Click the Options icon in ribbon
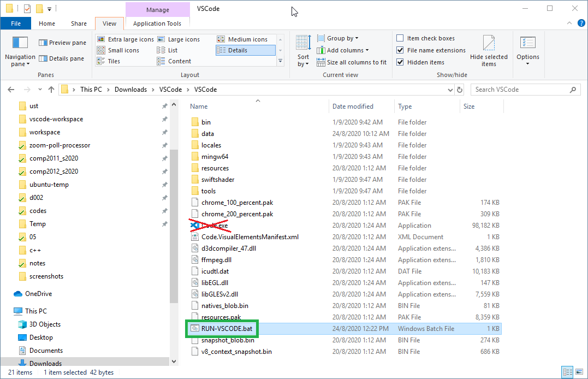588x379 pixels. click(527, 43)
